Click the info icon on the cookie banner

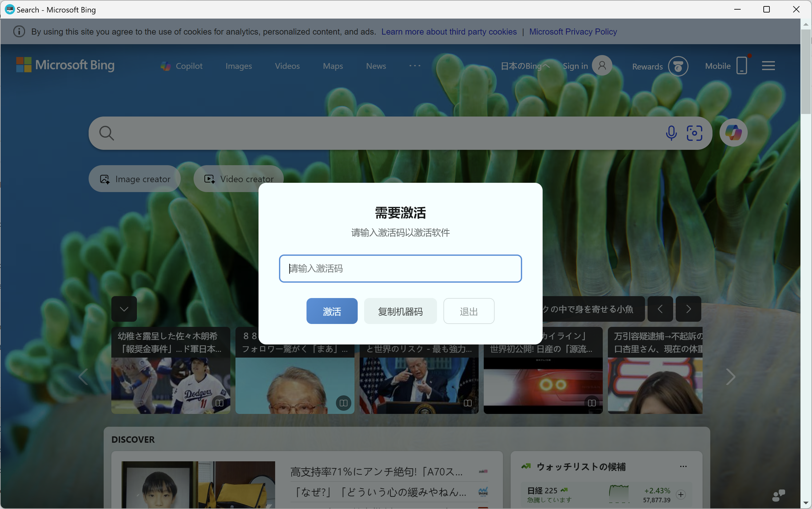point(19,31)
